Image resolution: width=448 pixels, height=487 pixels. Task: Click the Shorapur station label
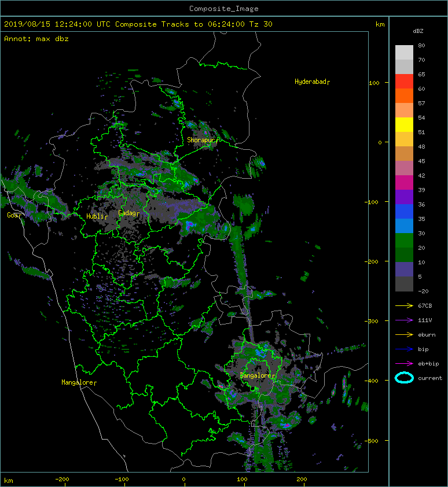point(203,140)
